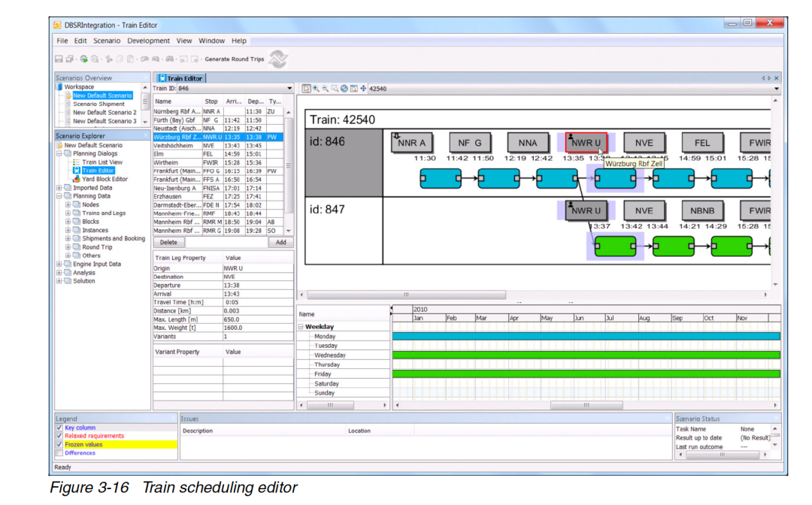Click the Max. Length value 650.0
The image size is (812, 505).
[x=258, y=319]
